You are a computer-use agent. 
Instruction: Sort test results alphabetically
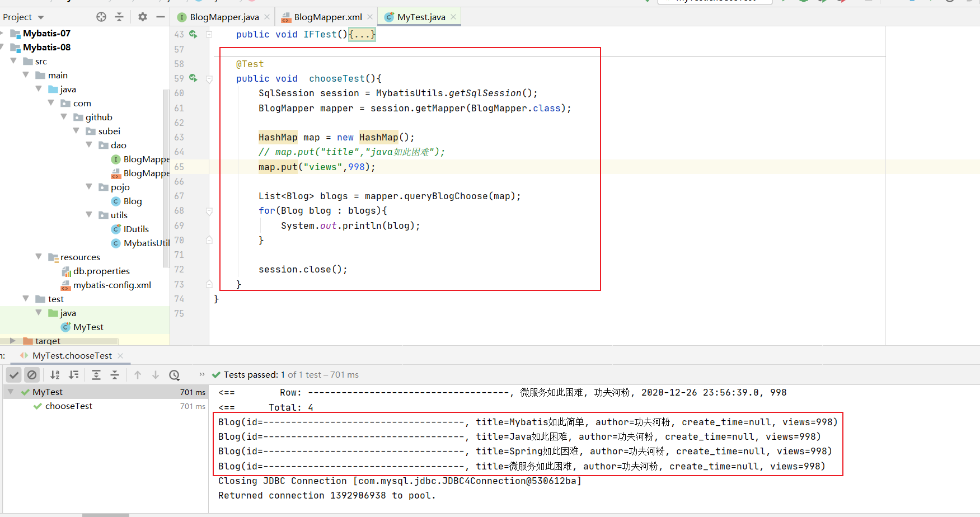click(55, 375)
